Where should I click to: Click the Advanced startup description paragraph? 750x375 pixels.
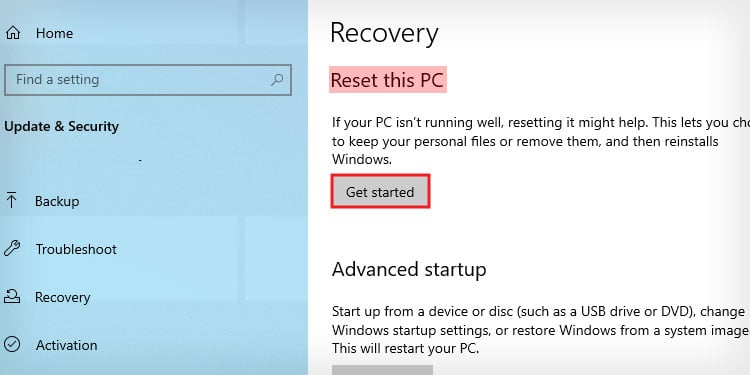[541, 330]
